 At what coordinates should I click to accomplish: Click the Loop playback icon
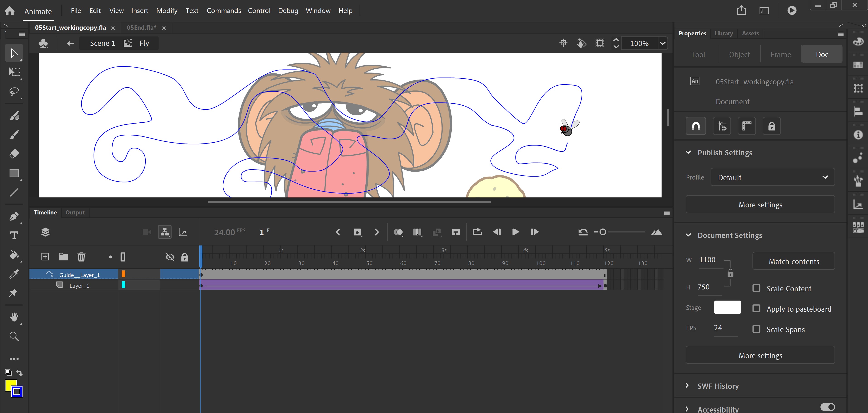[x=477, y=232]
